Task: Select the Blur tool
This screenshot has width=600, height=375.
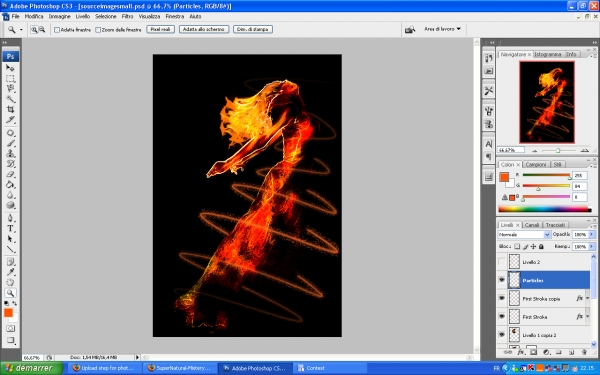Action: (10, 195)
